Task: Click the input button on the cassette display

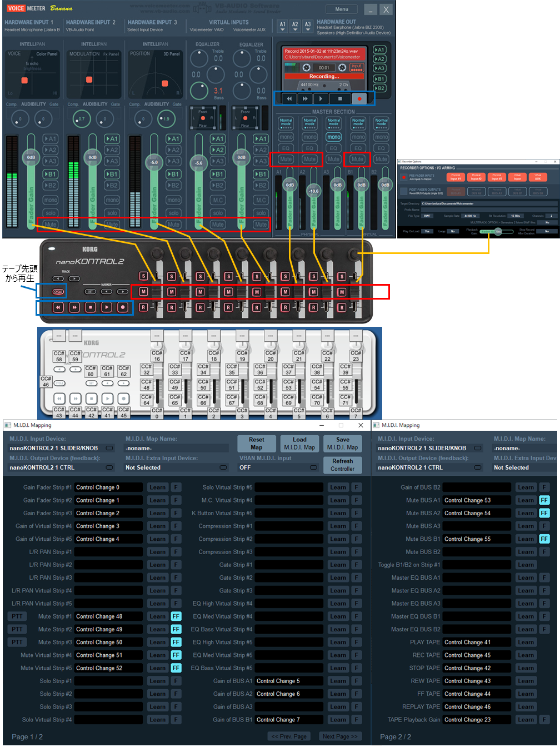Action: [x=356, y=67]
